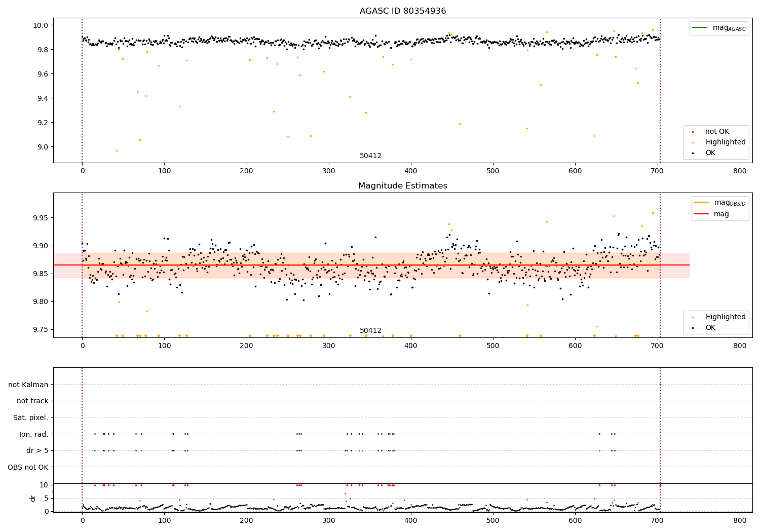Click 'OK' in the Magnitude Estimates lower legend
Viewport: 760px width, 532px height.
pyautogui.click(x=710, y=328)
